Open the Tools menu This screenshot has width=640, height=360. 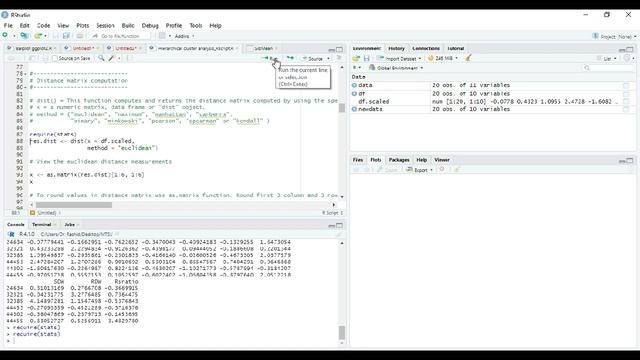196,25
